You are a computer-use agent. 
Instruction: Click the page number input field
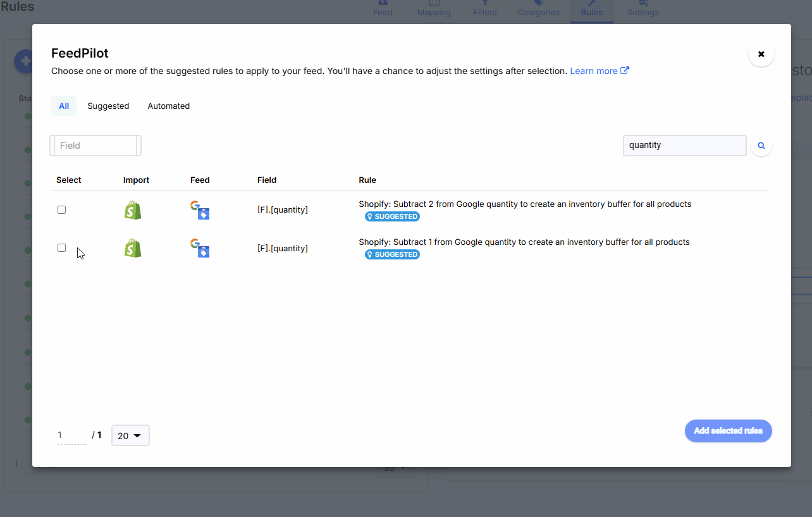(x=71, y=435)
